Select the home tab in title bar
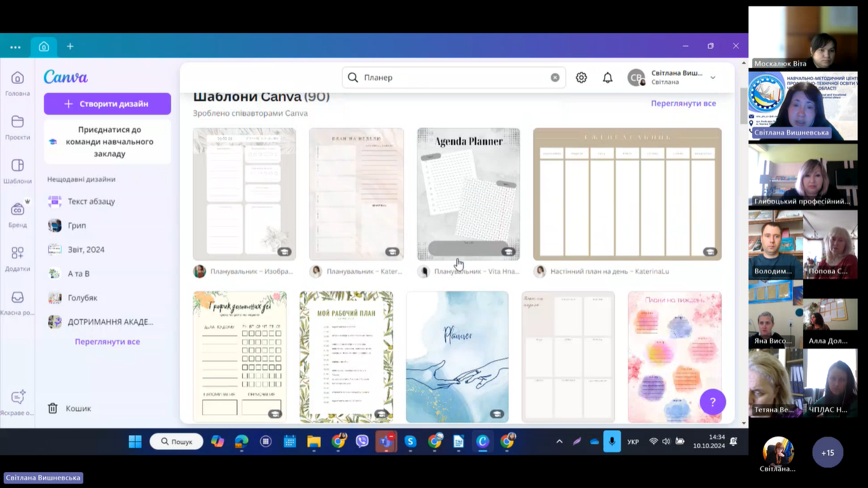 (44, 46)
